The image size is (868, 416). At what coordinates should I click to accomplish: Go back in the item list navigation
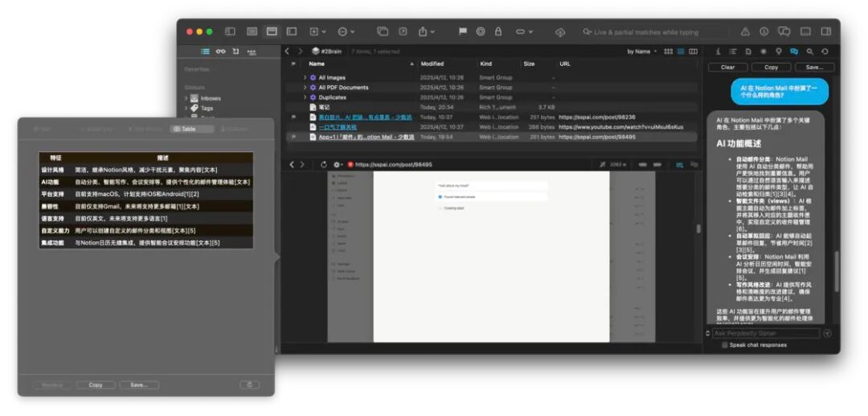click(x=287, y=51)
